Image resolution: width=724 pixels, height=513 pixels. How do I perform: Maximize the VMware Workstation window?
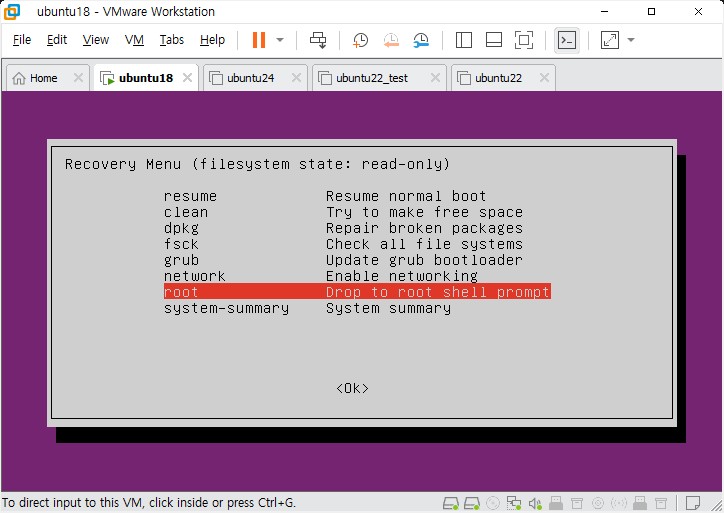(x=652, y=12)
